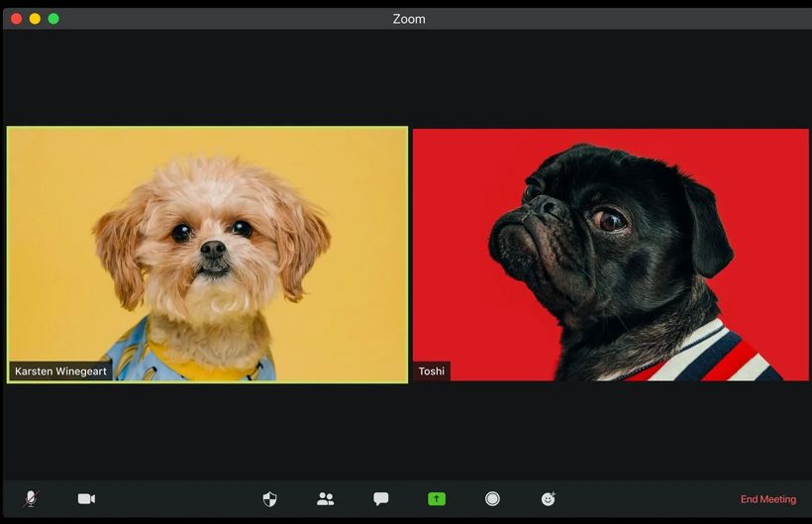Click the Toshi name label

coord(431,371)
